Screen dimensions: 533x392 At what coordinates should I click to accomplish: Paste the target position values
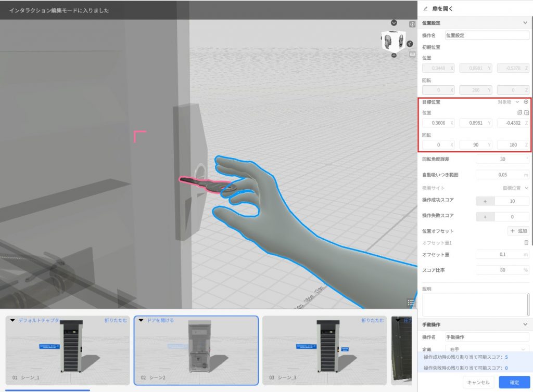(526, 112)
